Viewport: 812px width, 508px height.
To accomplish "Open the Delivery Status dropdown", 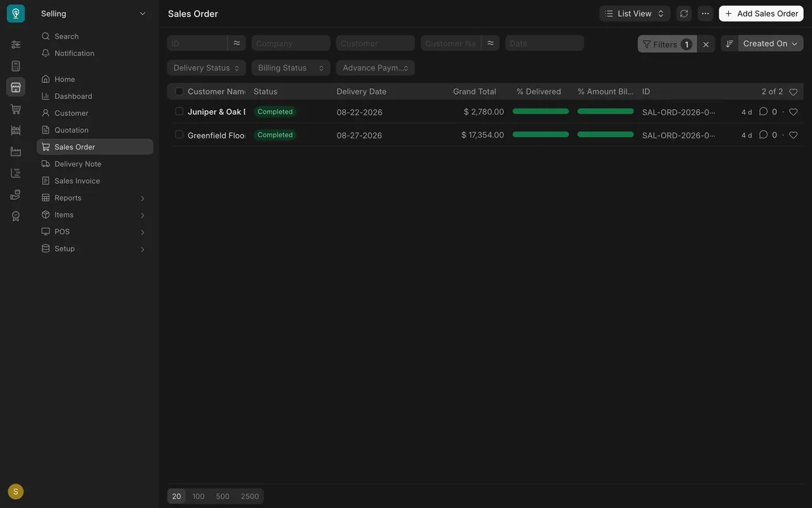I will pyautogui.click(x=207, y=68).
